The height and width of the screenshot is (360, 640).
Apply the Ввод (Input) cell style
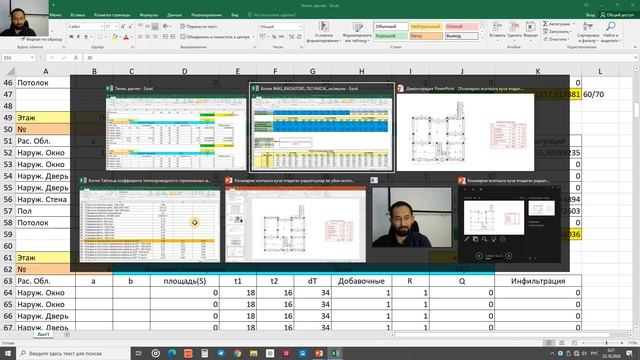[425, 36]
